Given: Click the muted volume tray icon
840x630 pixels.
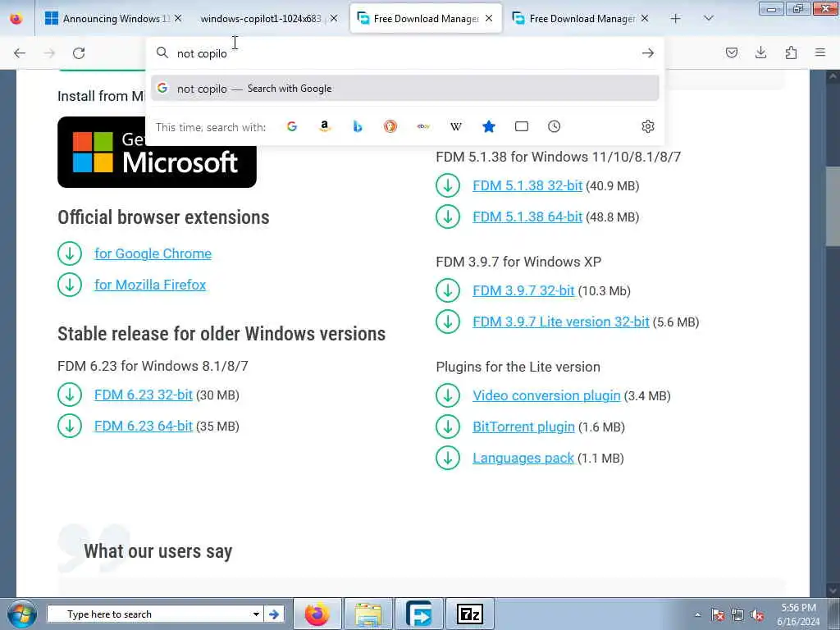Looking at the screenshot, I should 757,615.
